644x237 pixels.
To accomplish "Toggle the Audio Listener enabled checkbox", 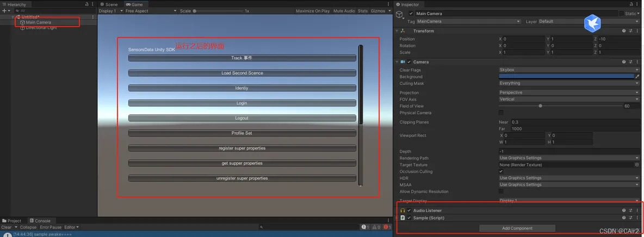I will pos(409,210).
